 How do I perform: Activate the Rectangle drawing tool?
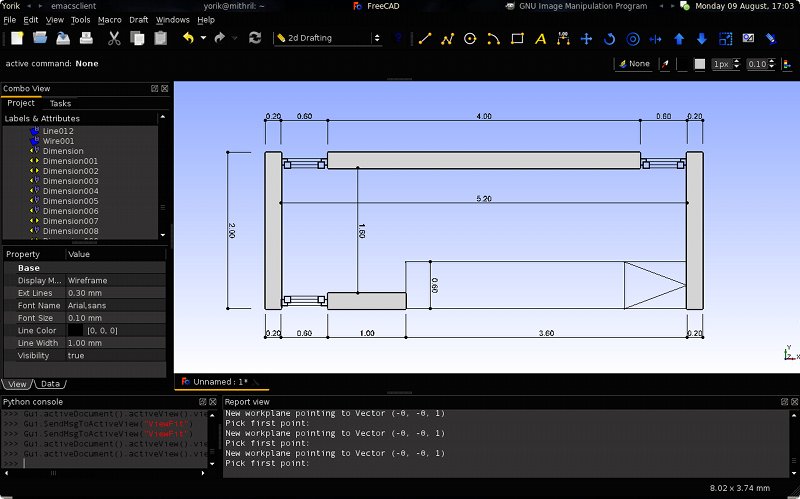[x=517, y=39]
